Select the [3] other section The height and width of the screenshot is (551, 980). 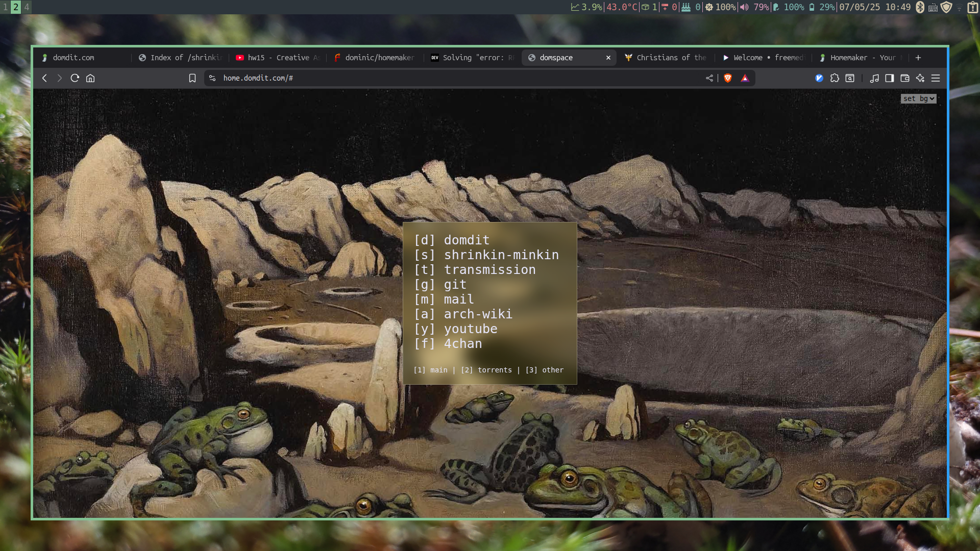point(544,370)
